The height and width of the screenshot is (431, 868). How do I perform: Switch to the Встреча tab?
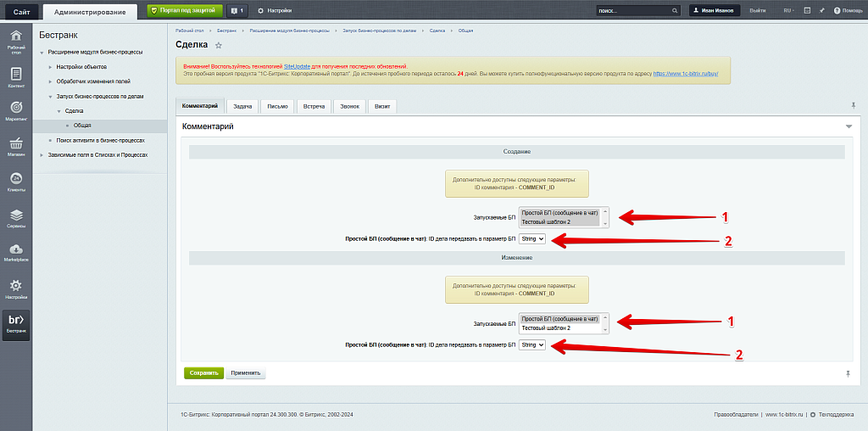pyautogui.click(x=314, y=107)
